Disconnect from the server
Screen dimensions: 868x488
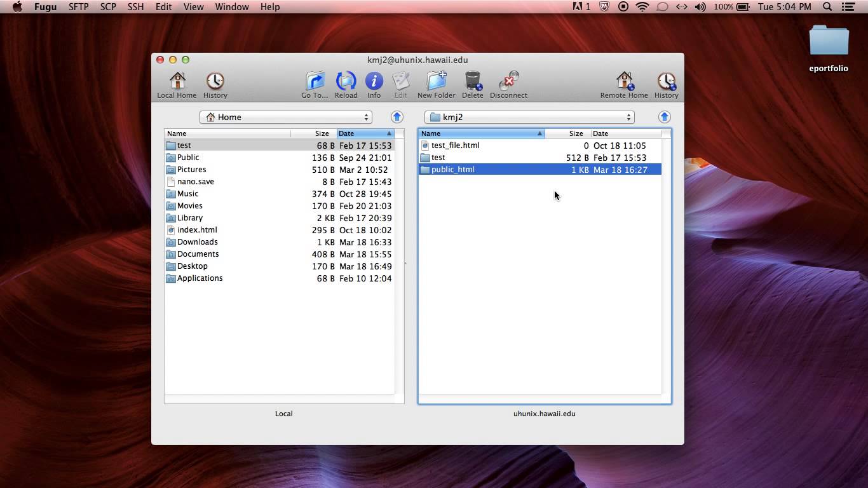tap(508, 85)
